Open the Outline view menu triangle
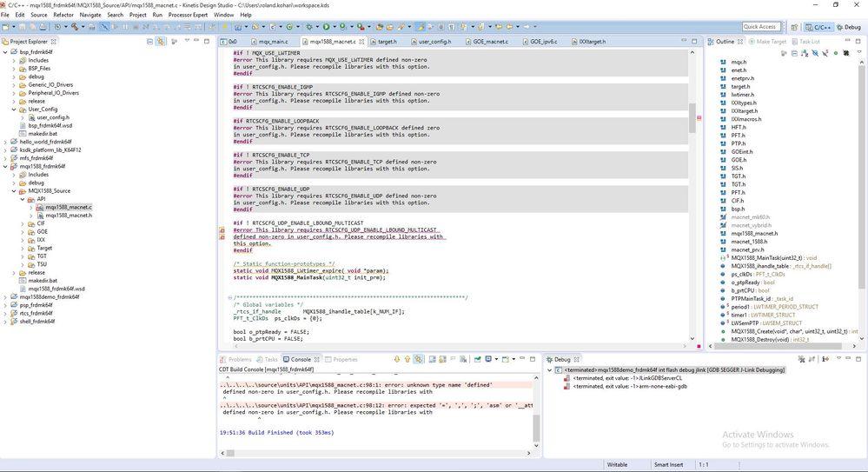The image size is (868, 472). [859, 52]
